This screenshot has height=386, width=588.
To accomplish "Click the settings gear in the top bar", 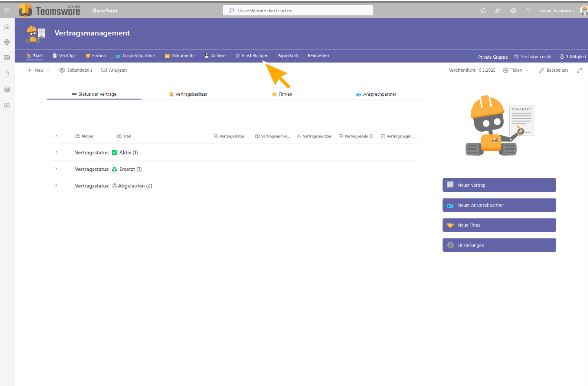I will click(x=513, y=11).
